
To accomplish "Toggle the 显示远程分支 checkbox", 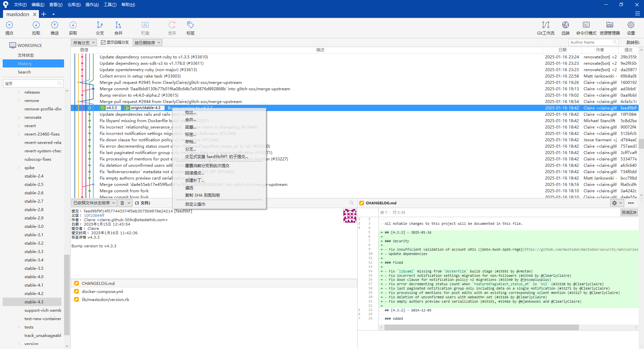I will pos(103,43).
